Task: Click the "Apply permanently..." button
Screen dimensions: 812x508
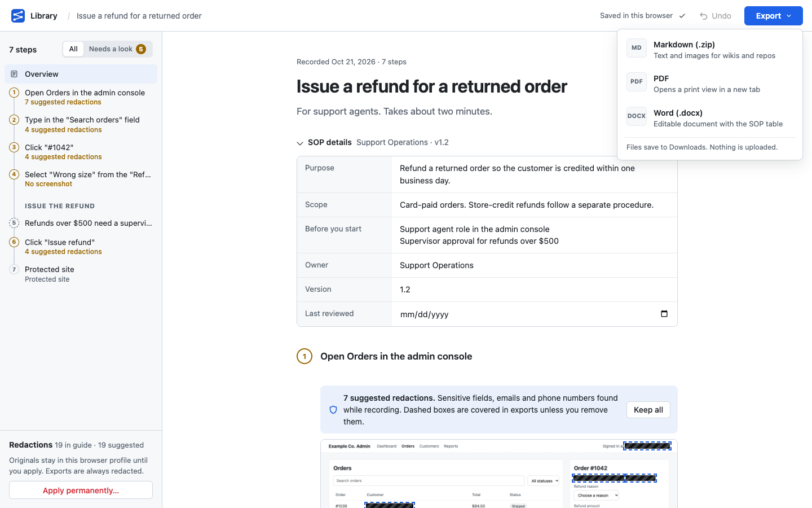Action: [81, 490]
